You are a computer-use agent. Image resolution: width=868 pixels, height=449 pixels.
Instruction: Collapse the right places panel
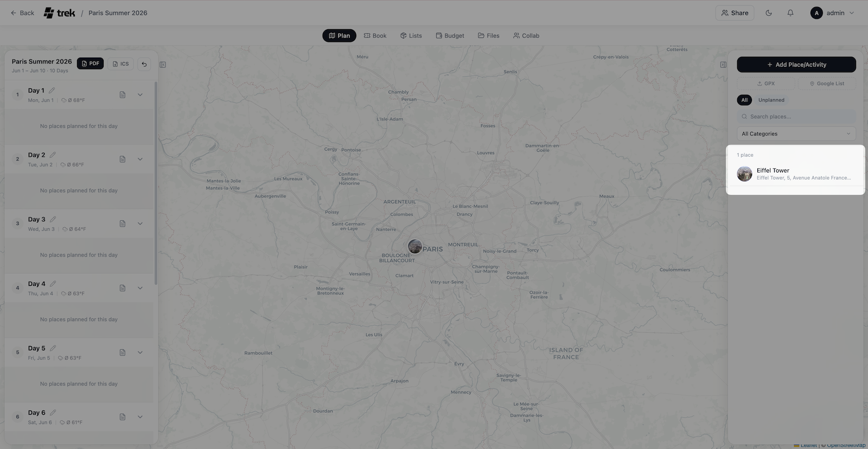point(723,65)
